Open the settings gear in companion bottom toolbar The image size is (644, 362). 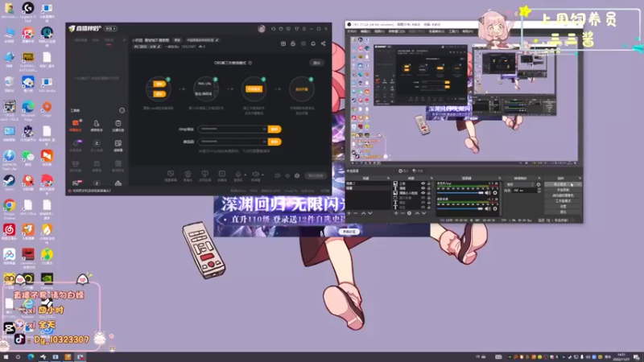[297, 175]
